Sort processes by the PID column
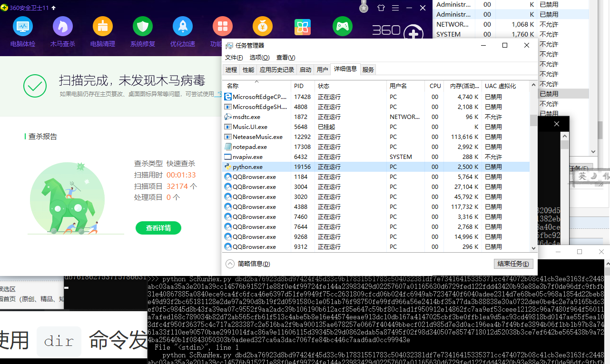610x364 pixels. (303, 86)
